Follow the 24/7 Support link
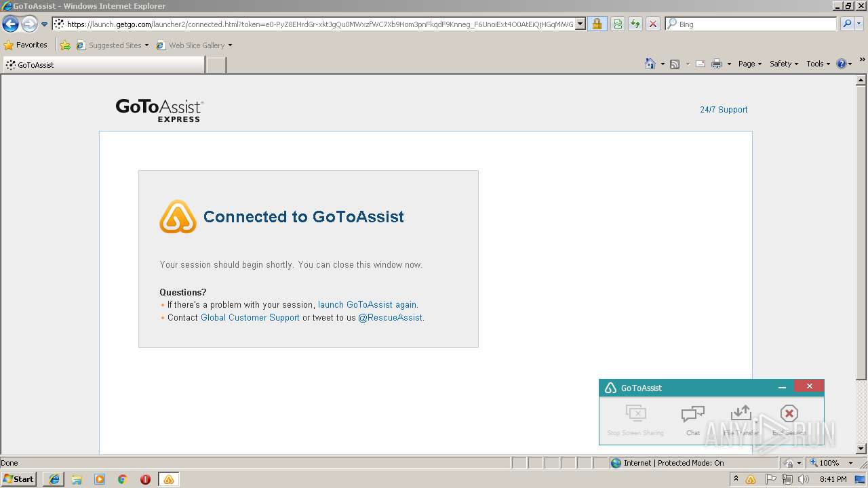 pos(724,110)
